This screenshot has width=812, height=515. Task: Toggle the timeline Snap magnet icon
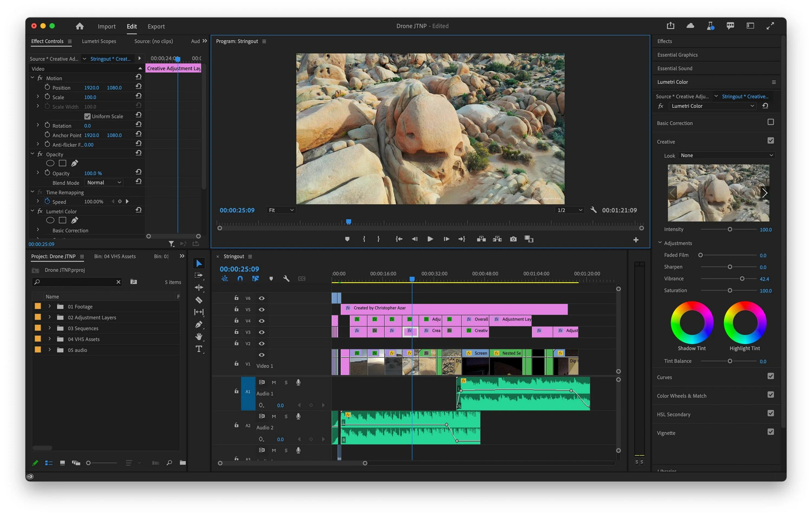pyautogui.click(x=240, y=278)
